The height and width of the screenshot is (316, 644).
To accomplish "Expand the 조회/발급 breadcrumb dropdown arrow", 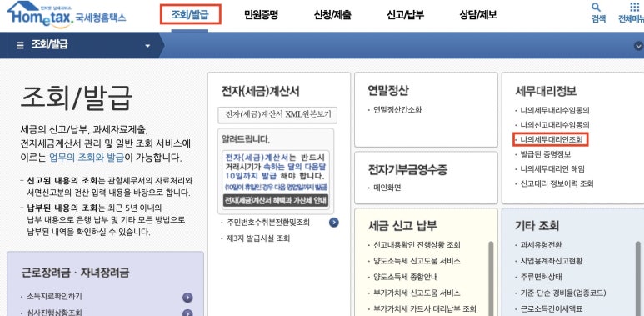I will (x=147, y=46).
